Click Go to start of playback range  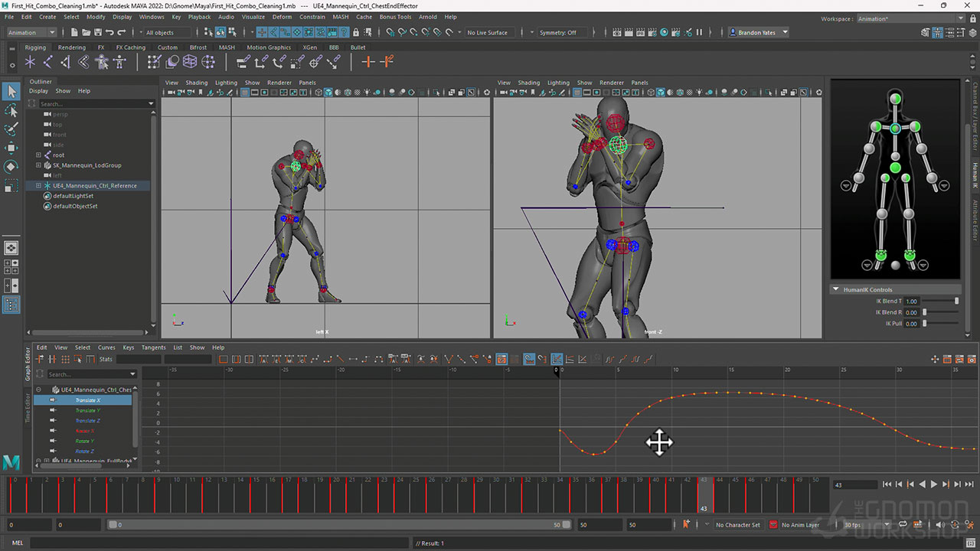[x=887, y=484]
